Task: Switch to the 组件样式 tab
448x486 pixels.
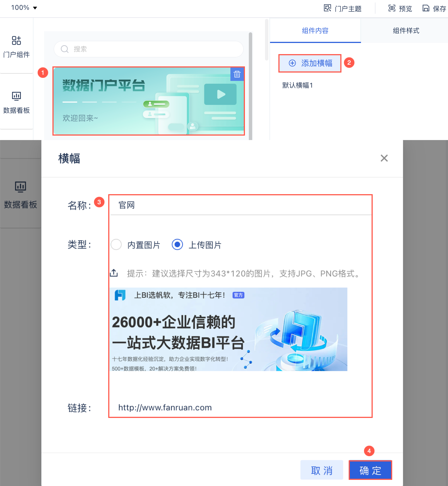Action: [406, 30]
